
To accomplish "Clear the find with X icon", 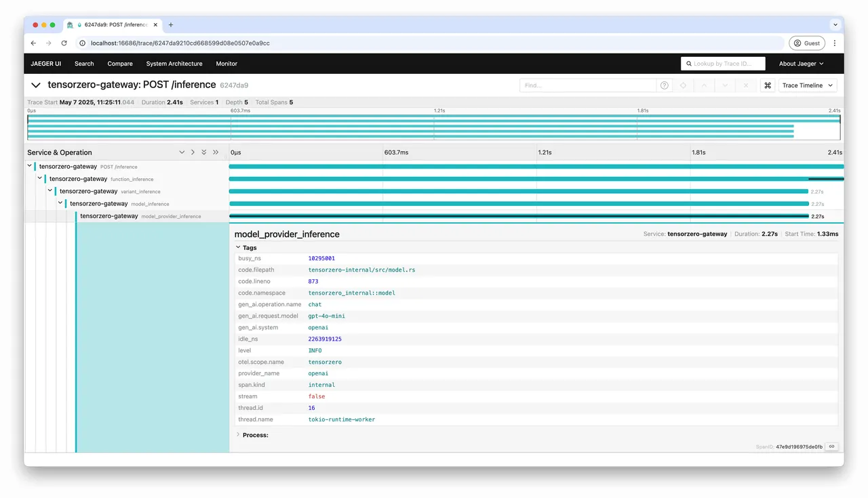I will tap(746, 85).
